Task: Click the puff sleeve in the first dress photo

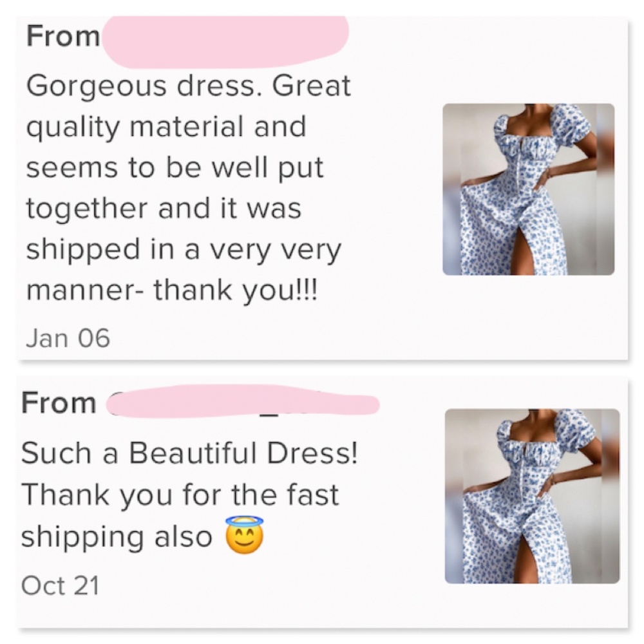Action: click(572, 126)
